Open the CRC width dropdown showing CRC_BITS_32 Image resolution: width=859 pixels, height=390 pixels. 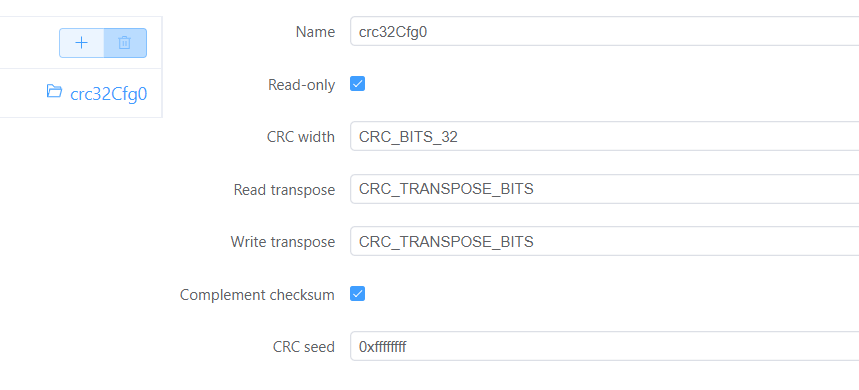604,136
